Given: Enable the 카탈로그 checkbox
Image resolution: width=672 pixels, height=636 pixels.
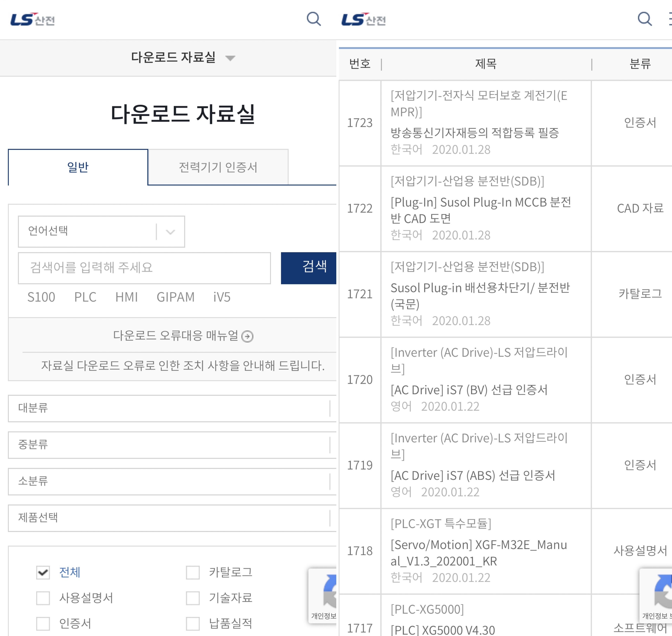Looking at the screenshot, I should (x=193, y=572).
